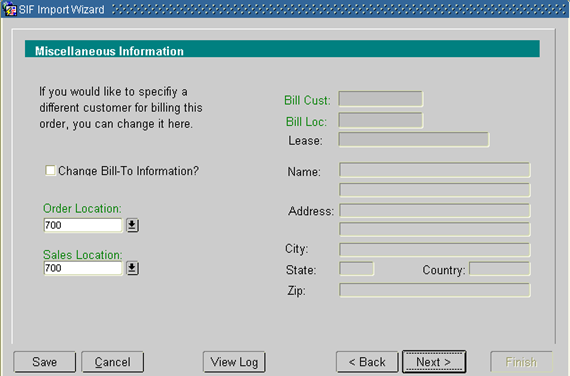Click the Country field
Viewport: 570px width, 376px height.
(500, 269)
